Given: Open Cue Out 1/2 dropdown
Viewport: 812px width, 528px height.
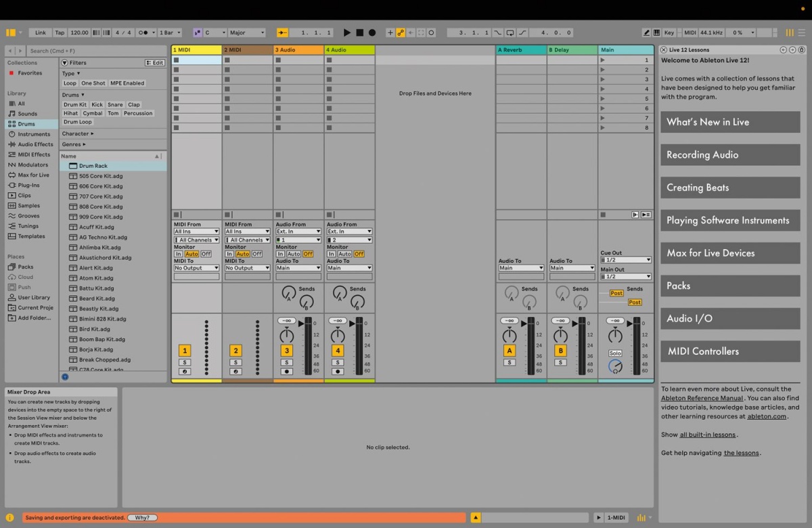Looking at the screenshot, I should pos(626,260).
